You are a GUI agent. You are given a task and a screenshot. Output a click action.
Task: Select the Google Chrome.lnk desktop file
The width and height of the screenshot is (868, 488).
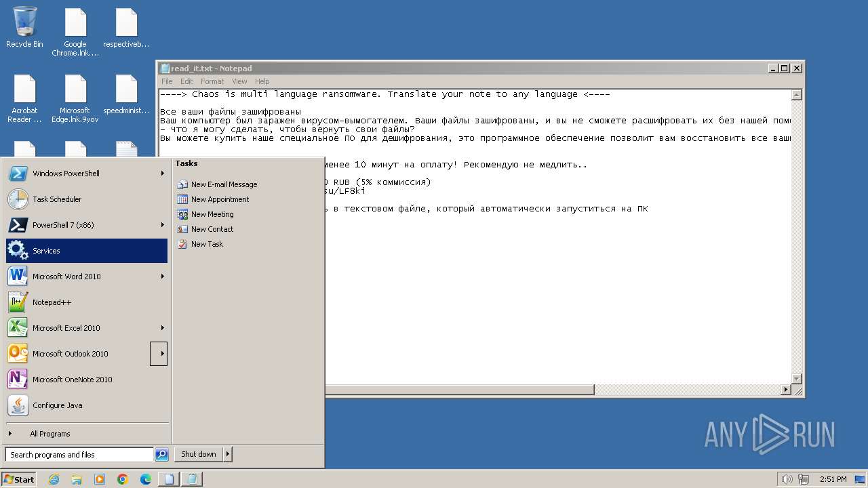75,32
